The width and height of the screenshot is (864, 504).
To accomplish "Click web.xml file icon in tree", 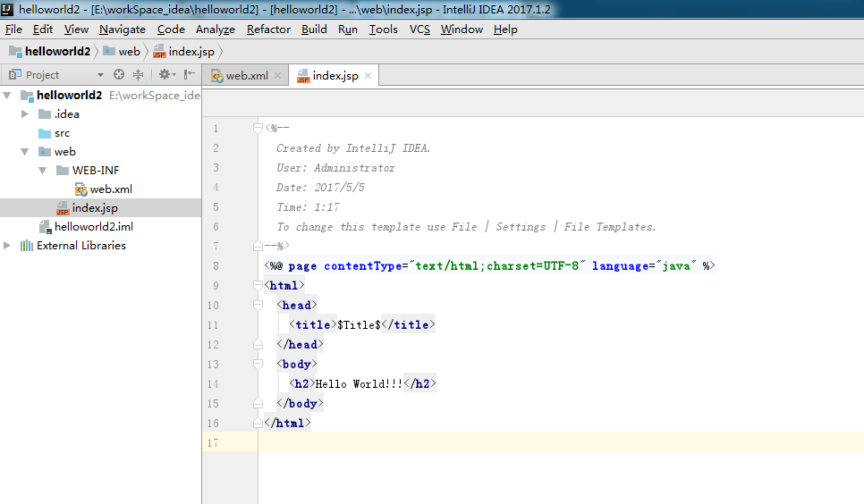I will click(81, 189).
